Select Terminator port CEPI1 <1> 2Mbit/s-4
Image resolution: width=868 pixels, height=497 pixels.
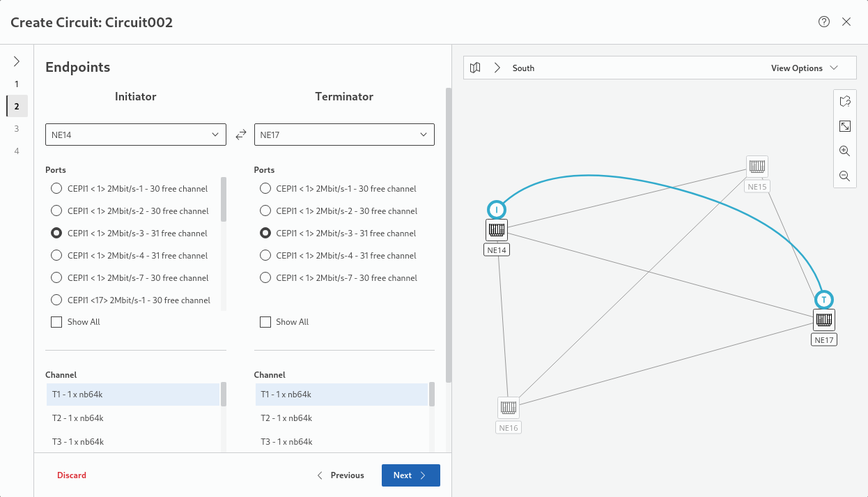click(265, 256)
